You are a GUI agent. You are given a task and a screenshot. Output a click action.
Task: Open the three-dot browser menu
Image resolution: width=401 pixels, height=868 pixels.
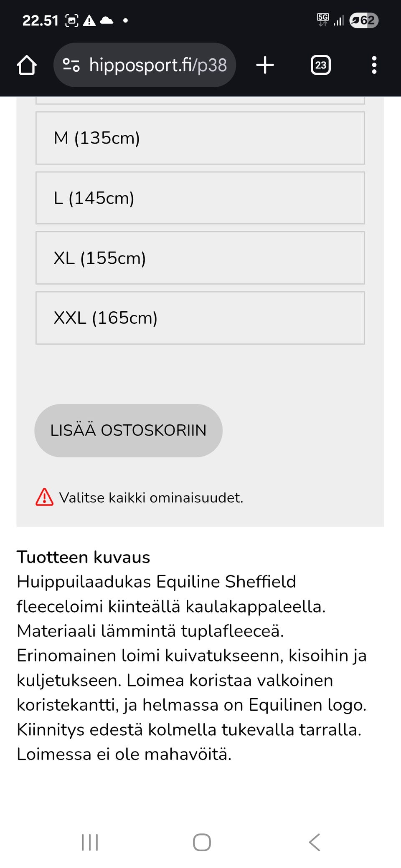tap(374, 65)
